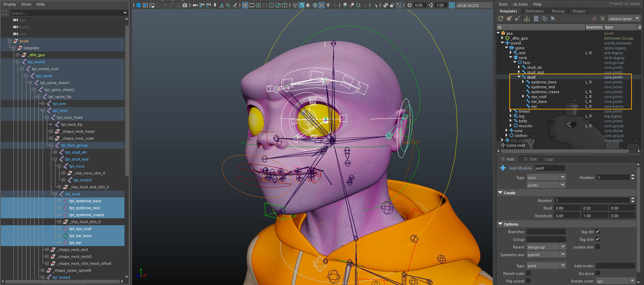Click the broom cleanup icon
The width and height of the screenshot is (644, 285).
[517, 18]
